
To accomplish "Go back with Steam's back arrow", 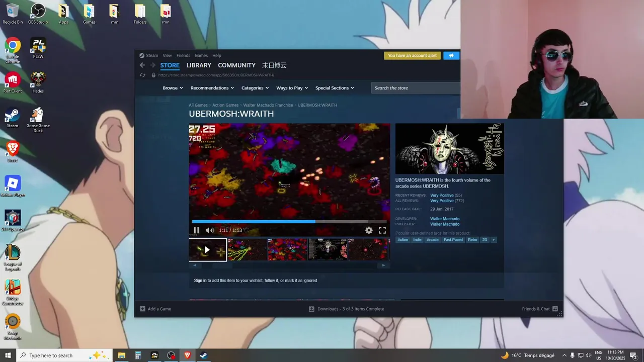I will tap(142, 65).
